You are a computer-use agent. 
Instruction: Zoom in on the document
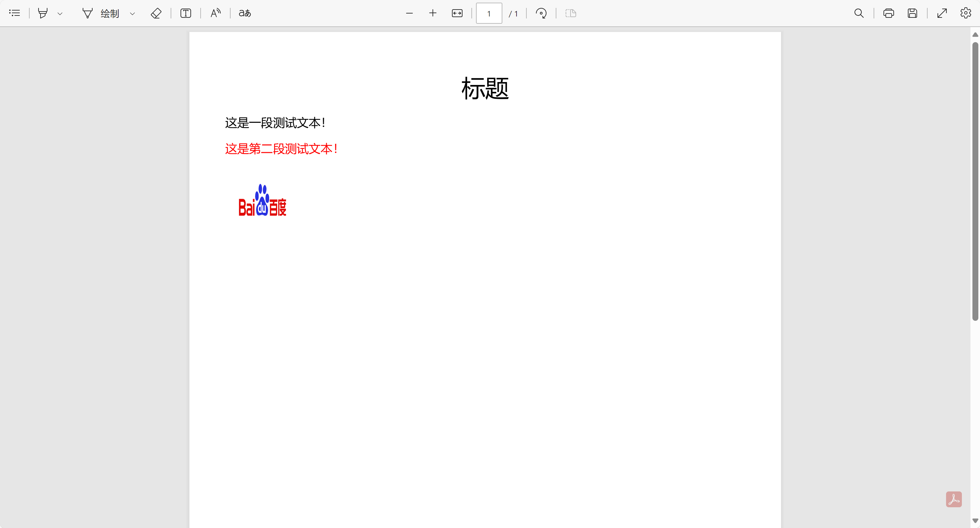pos(433,13)
